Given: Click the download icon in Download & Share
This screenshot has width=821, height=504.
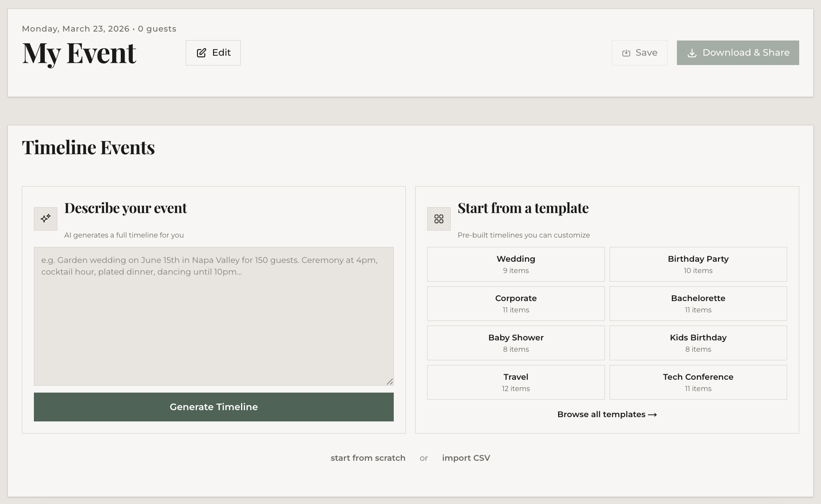Looking at the screenshot, I should click(692, 53).
